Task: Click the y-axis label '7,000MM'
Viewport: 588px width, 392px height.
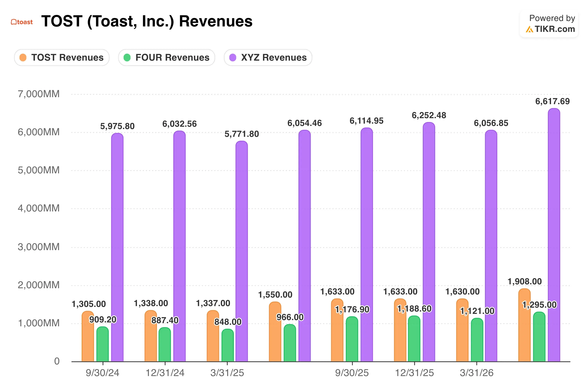Action: [x=39, y=94]
